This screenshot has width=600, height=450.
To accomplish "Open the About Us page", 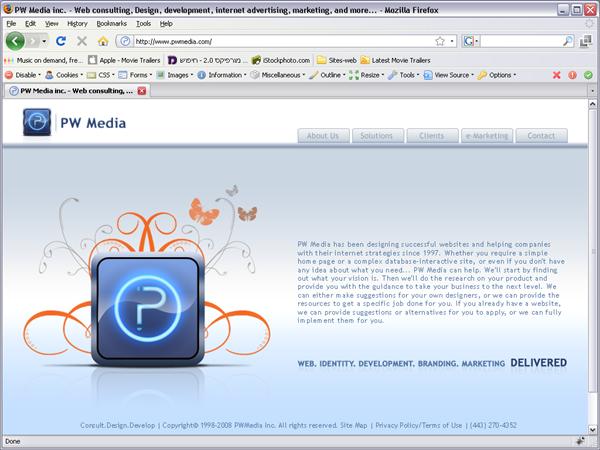I will [x=323, y=136].
